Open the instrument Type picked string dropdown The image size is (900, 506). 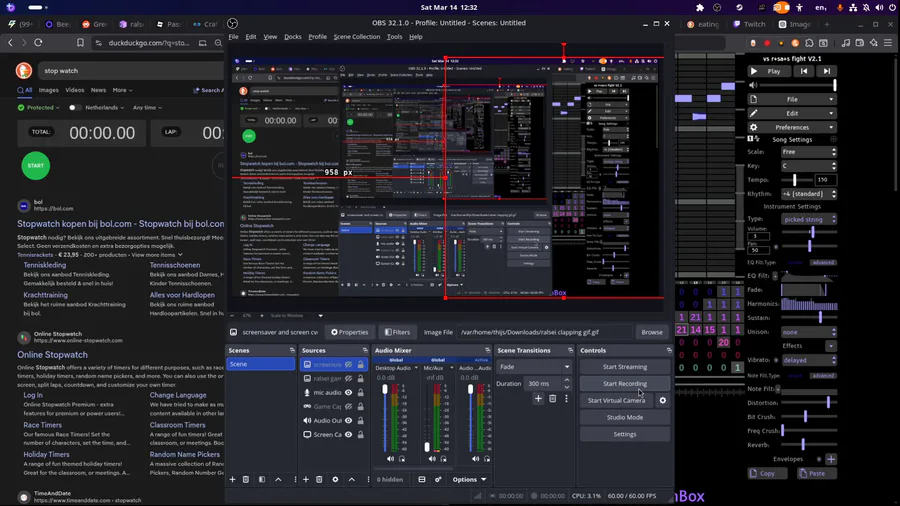click(809, 219)
